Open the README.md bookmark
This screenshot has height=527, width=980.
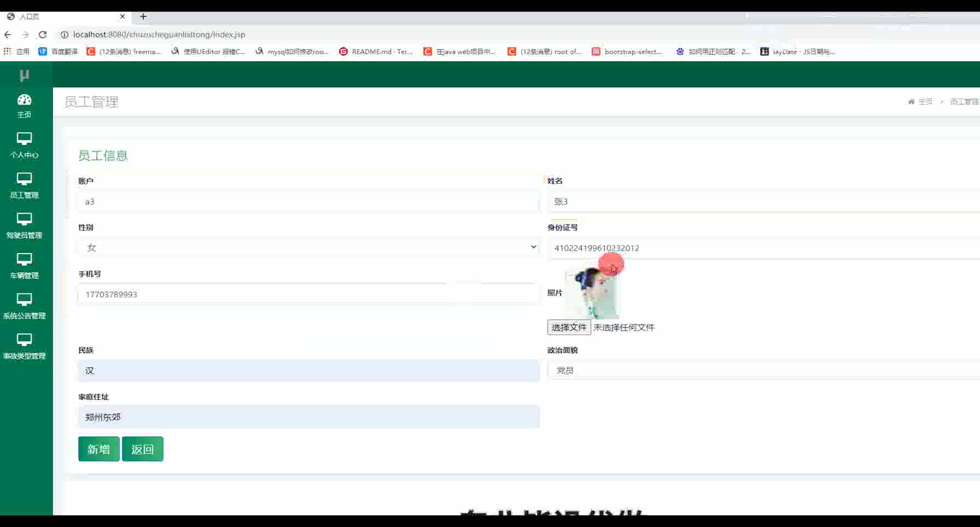376,51
